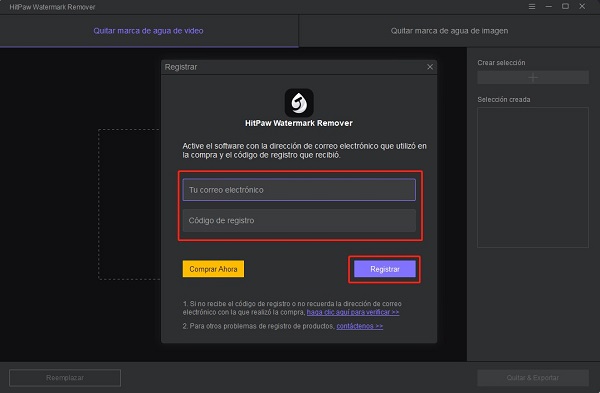The image size is (600, 393).
Task: Close the Registrar dialog
Action: pos(430,67)
